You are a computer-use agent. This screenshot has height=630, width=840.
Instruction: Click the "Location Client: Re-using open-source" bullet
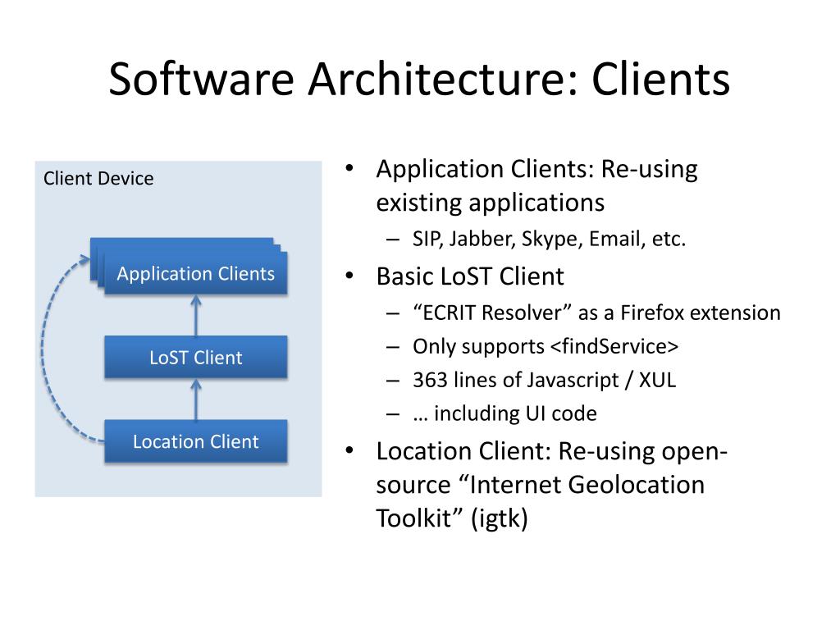pyautogui.click(x=552, y=484)
